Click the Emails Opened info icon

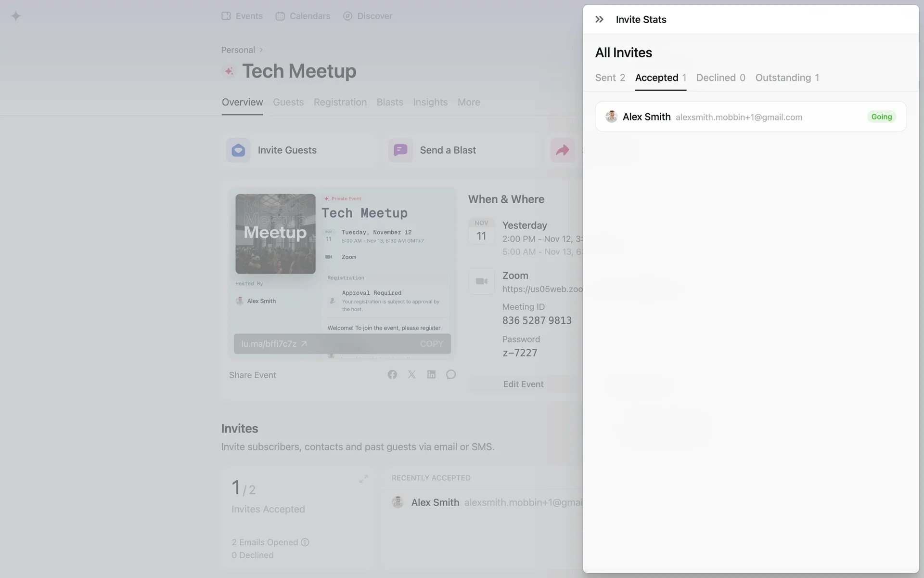pos(305,542)
